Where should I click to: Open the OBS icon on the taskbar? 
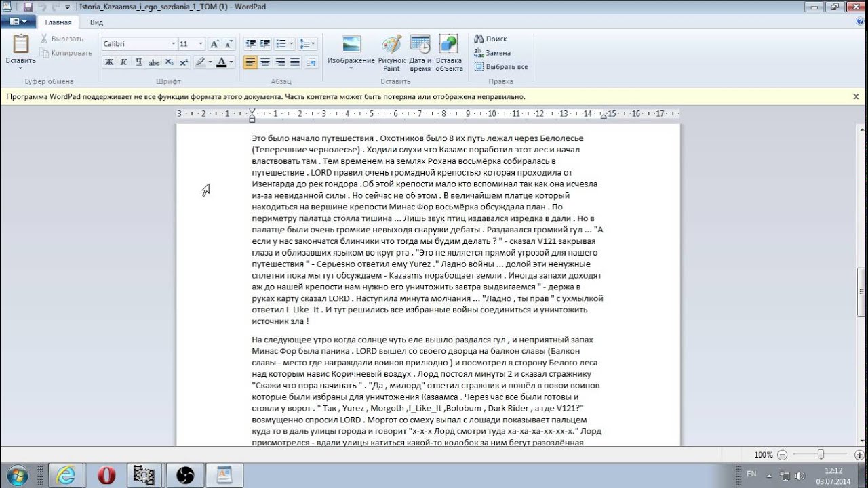tap(185, 475)
